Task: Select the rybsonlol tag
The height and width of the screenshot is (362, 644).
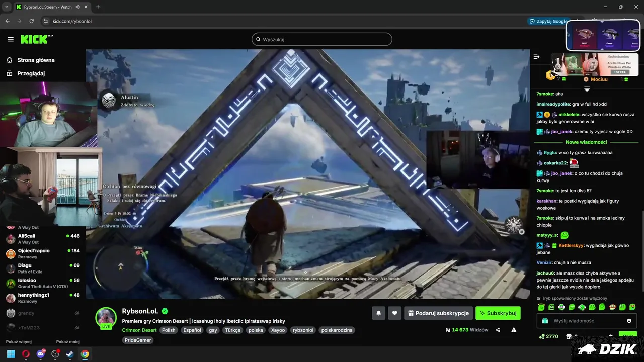Action: 303,330
